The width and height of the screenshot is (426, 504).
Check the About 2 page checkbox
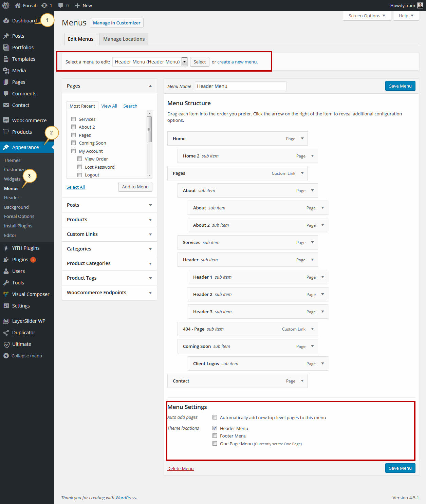click(x=73, y=127)
